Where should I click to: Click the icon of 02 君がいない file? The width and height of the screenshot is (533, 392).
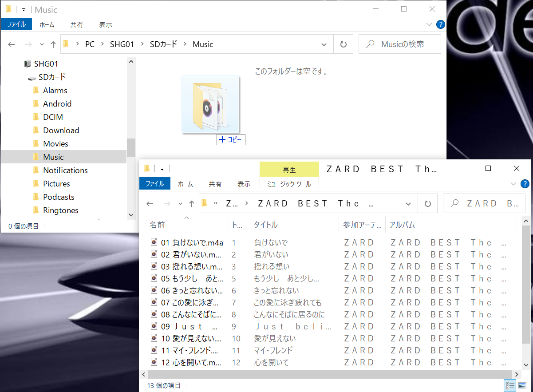[154, 254]
